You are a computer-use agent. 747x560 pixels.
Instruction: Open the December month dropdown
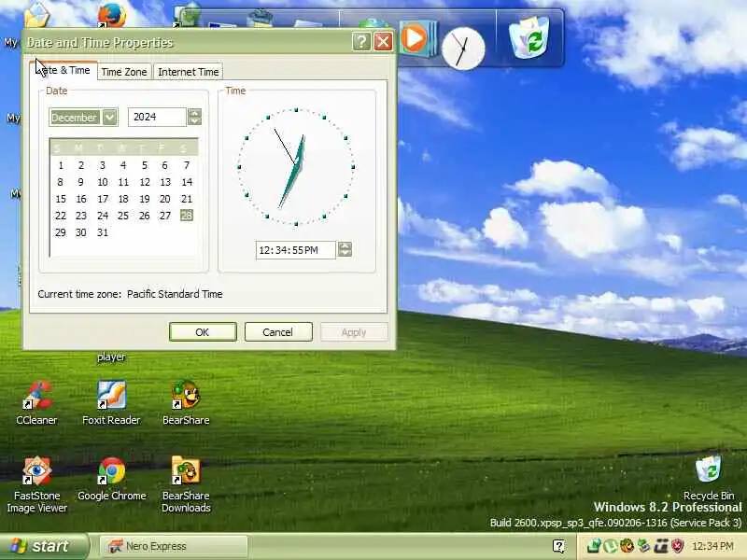click(110, 118)
